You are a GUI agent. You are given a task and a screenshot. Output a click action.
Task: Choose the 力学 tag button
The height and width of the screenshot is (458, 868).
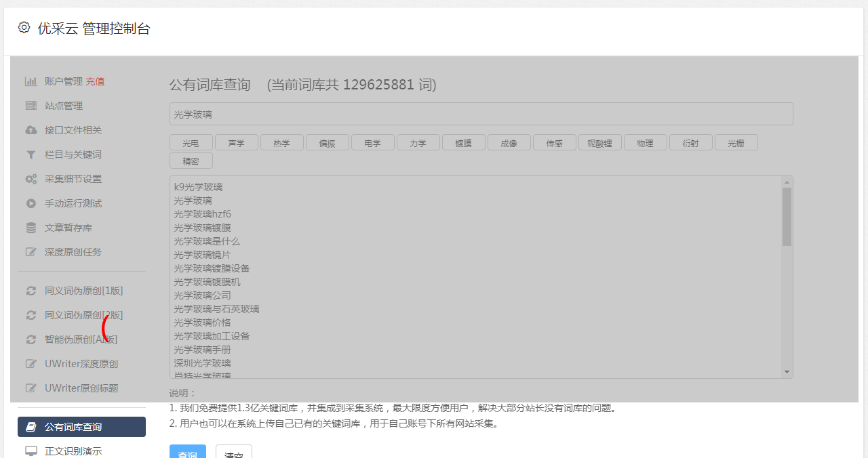click(418, 142)
